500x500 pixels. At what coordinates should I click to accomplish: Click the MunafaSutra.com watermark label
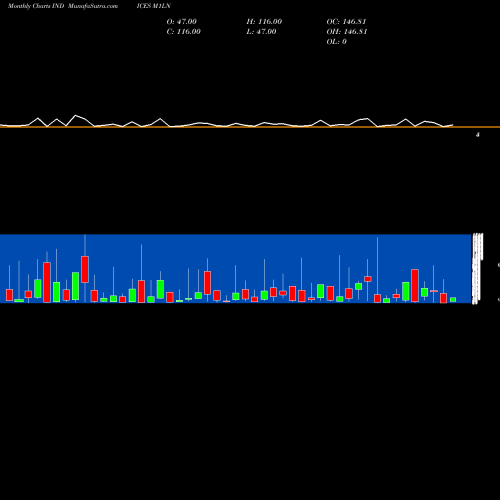[93, 6]
